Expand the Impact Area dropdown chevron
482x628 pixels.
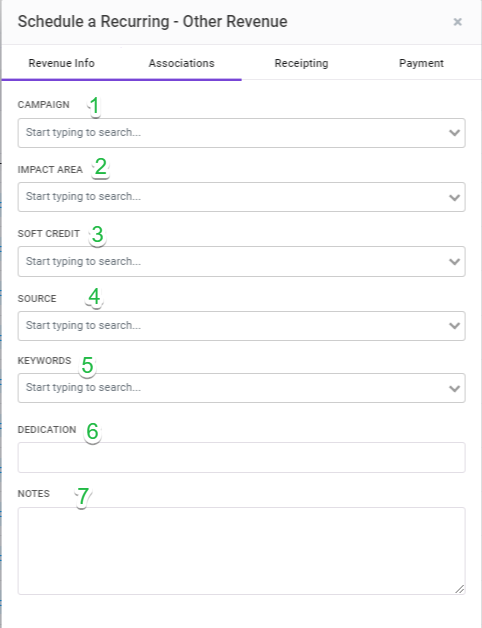(x=454, y=197)
